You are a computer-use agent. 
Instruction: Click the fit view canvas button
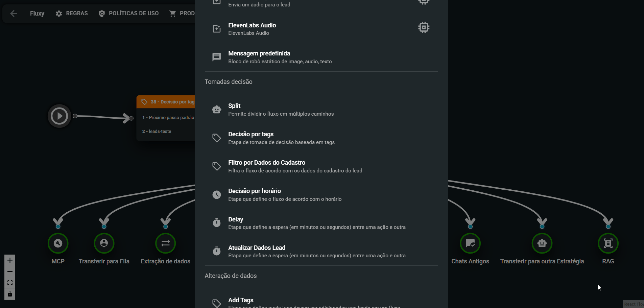10,283
